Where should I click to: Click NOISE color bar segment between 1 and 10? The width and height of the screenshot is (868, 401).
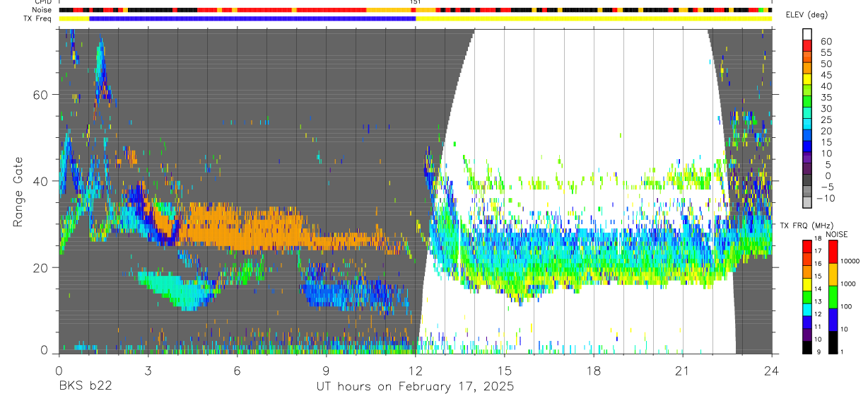[833, 341]
